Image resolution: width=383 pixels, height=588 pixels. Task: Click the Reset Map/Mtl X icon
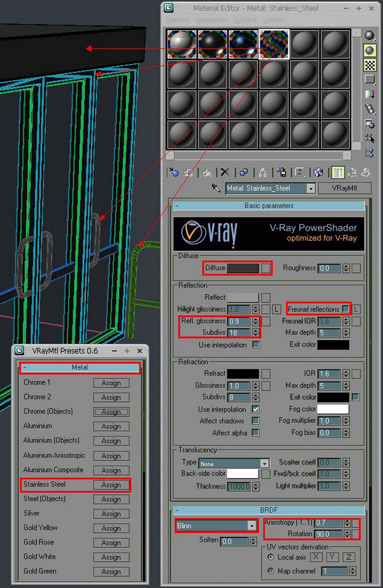pyautogui.click(x=225, y=172)
